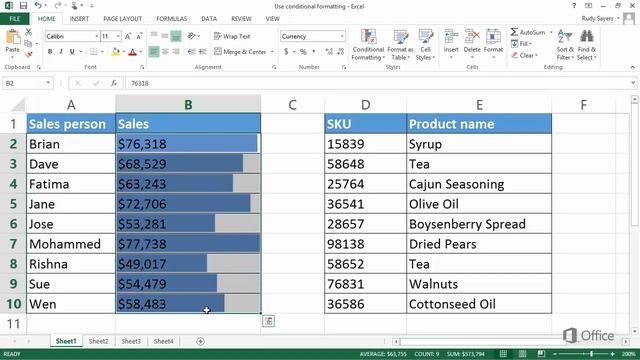The height and width of the screenshot is (360, 640).
Task: Expand Font Color dropdown arrow
Action: coord(140,52)
